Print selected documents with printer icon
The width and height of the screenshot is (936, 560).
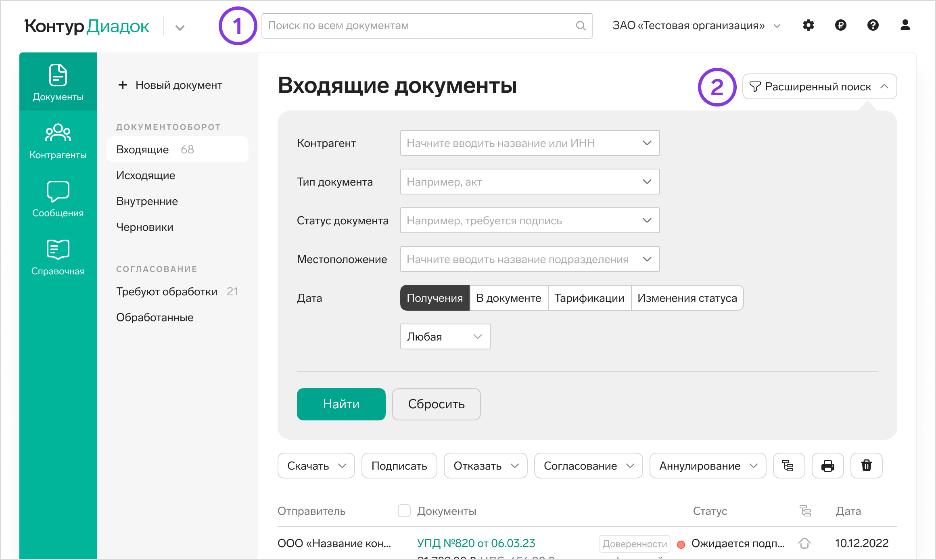(827, 466)
